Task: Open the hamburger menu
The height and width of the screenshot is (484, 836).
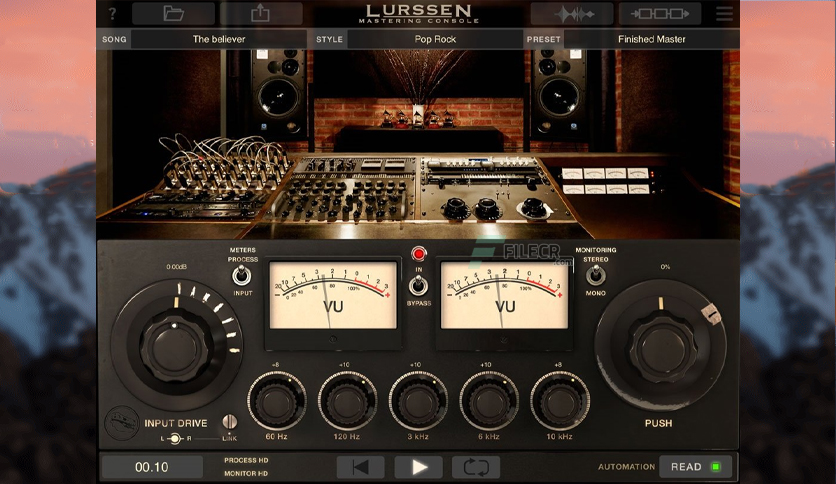Action: click(724, 14)
